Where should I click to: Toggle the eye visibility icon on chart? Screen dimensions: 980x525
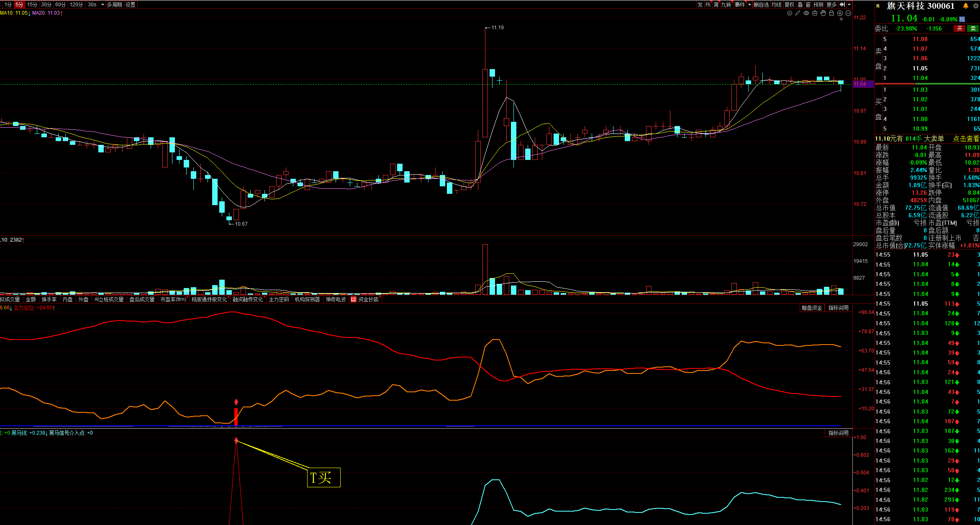pyautogui.click(x=806, y=13)
